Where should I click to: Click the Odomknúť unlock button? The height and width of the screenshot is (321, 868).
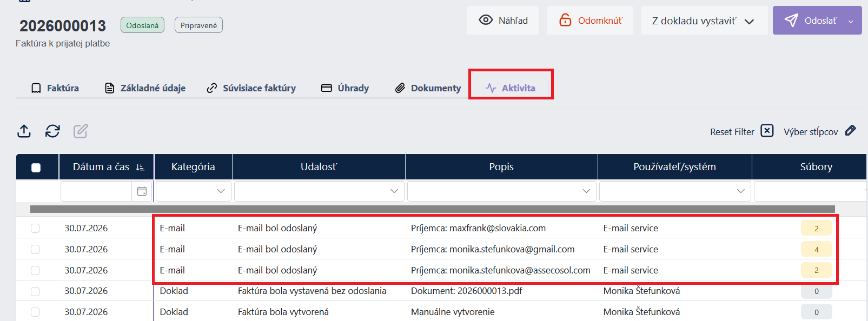click(590, 21)
